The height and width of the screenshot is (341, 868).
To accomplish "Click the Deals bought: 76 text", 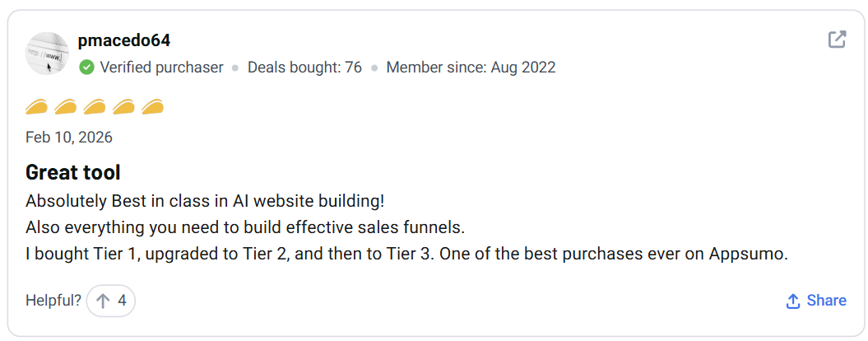I will (304, 68).
